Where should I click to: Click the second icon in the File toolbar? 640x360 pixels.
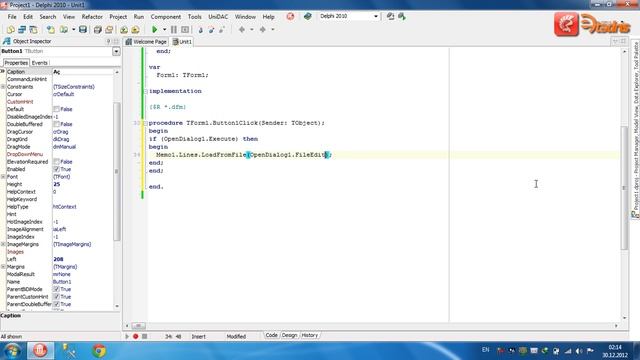point(22,29)
